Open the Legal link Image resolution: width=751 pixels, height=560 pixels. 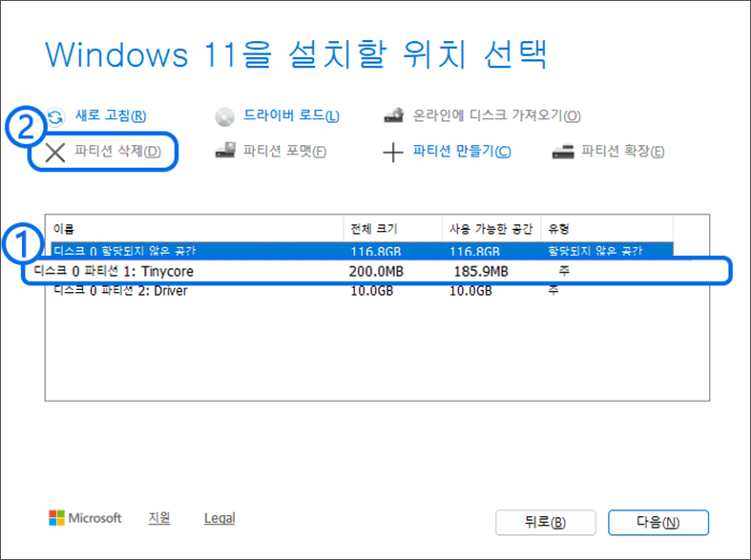219,518
